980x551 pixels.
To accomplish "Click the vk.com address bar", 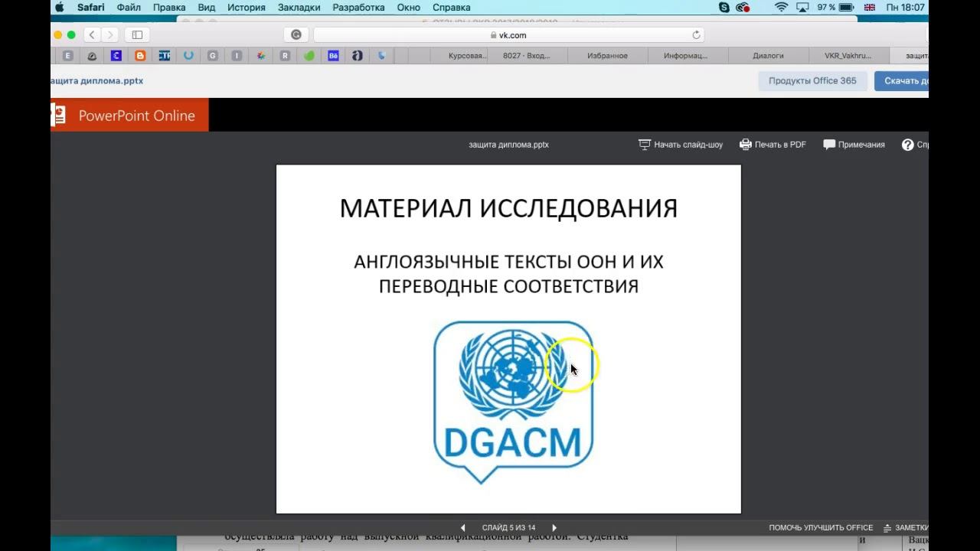I will 508,34.
